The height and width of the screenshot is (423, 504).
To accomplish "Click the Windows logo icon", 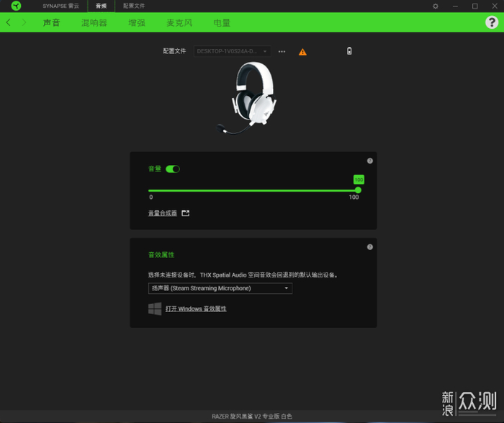I will click(155, 308).
